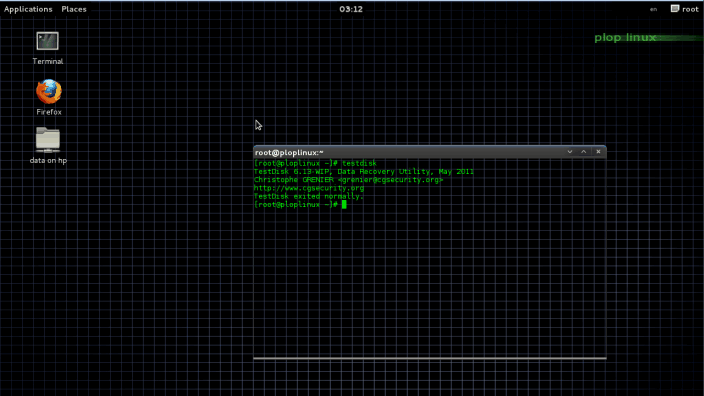Maximize the terminal with the up chevron

[x=583, y=152]
